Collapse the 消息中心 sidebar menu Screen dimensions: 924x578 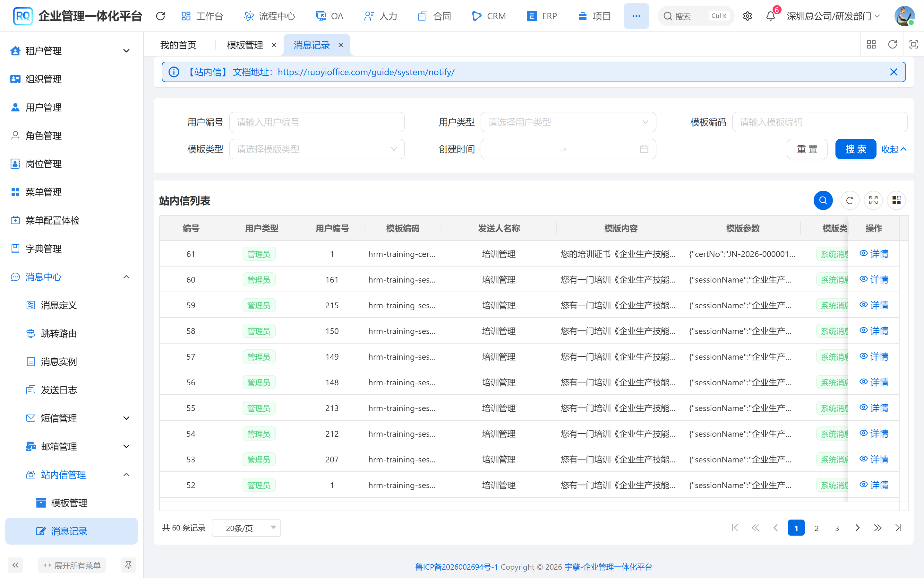point(72,277)
